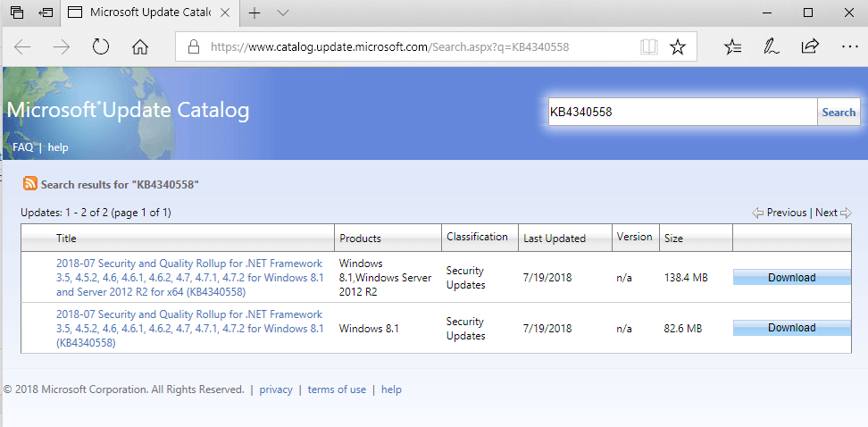The height and width of the screenshot is (427, 868).
Task: Close the browser window
Action: 848,13
